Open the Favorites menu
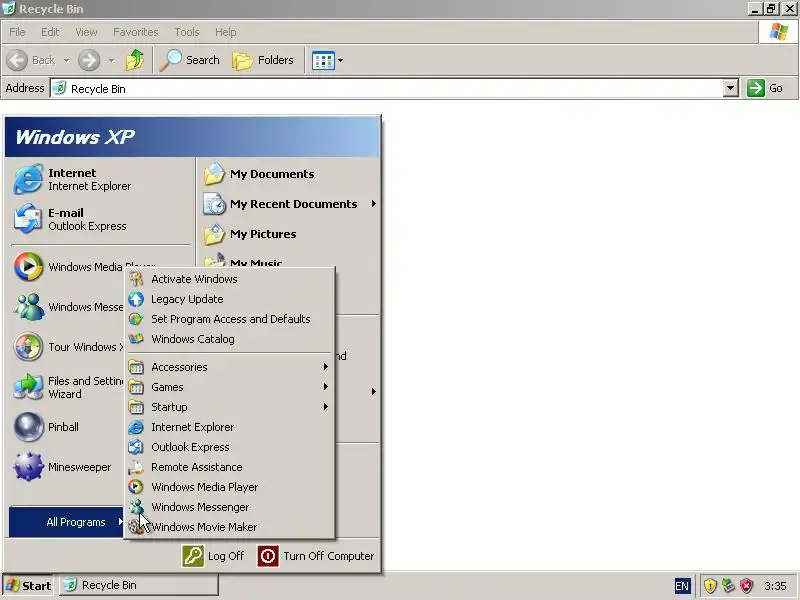 click(136, 32)
